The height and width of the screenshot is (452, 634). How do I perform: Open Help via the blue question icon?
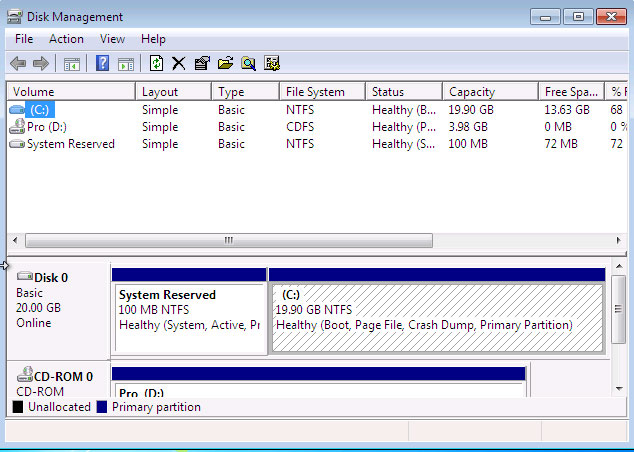pyautogui.click(x=102, y=64)
